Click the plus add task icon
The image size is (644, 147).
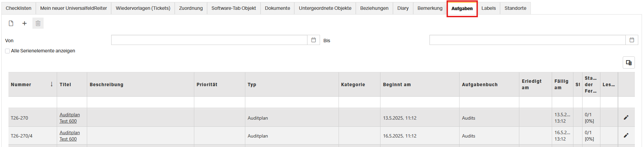[24, 23]
